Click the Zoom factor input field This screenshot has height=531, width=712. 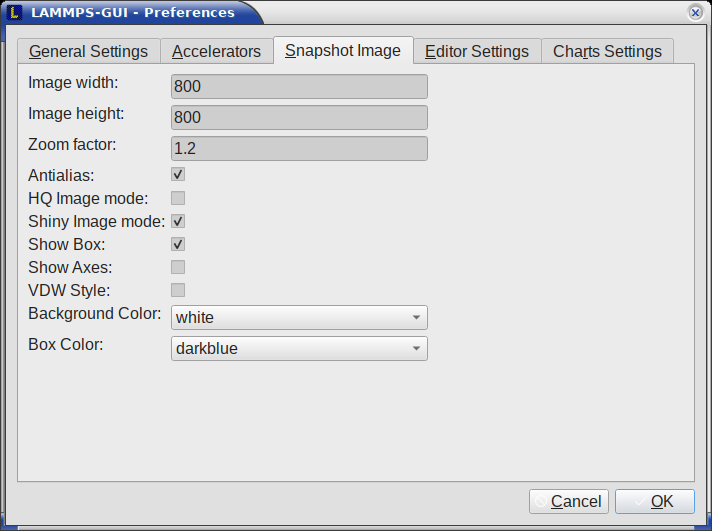(x=299, y=148)
